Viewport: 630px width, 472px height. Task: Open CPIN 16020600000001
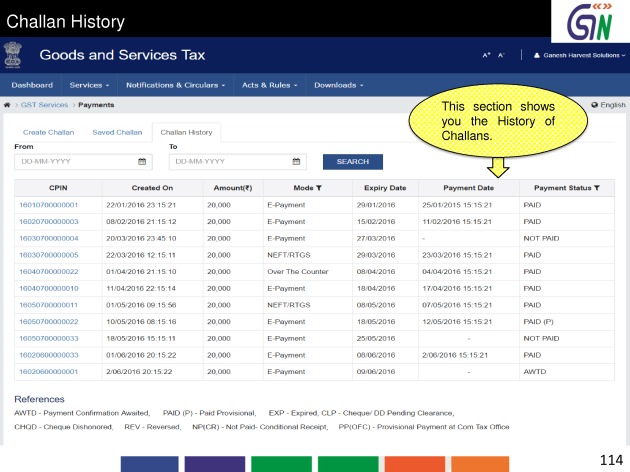tap(49, 372)
